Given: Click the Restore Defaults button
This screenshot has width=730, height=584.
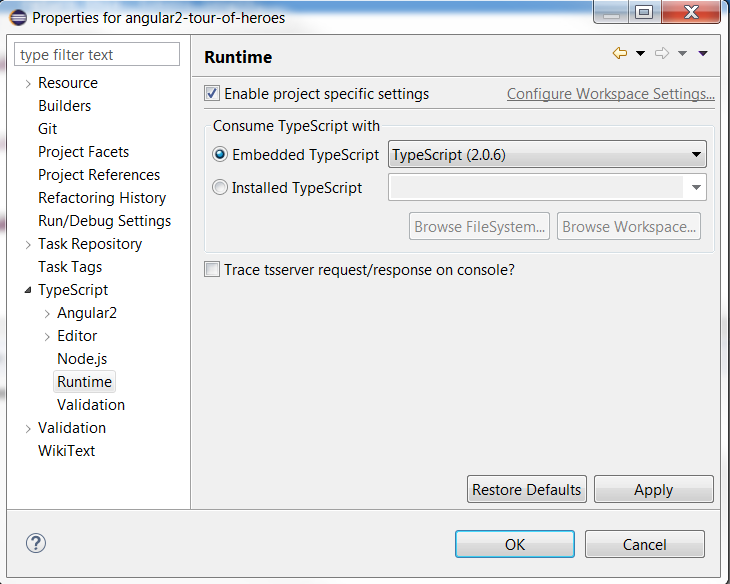Looking at the screenshot, I should (526, 490).
